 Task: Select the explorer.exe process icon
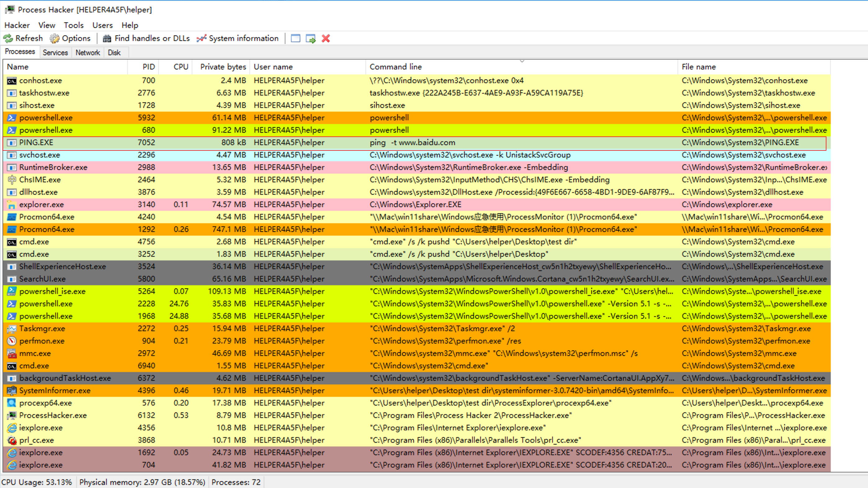[x=12, y=204]
